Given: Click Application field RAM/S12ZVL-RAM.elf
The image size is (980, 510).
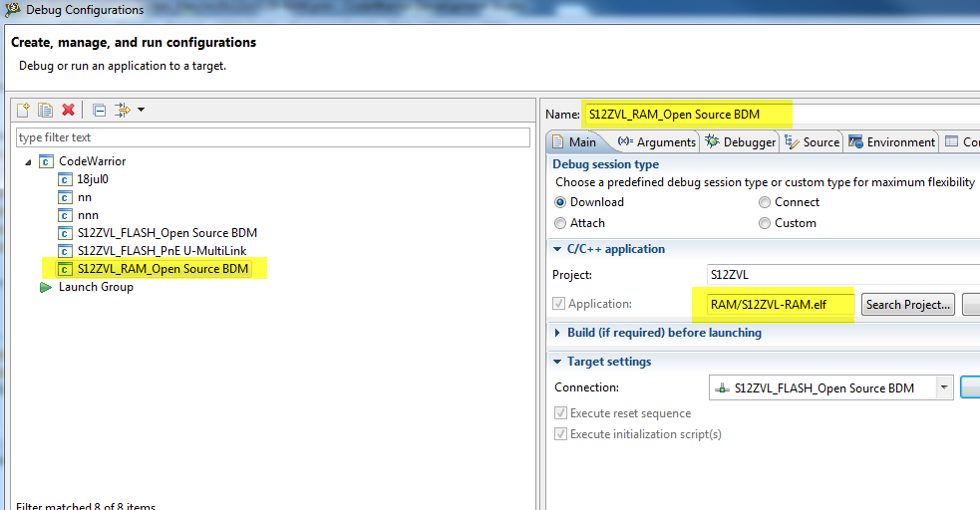Looking at the screenshot, I should click(780, 305).
